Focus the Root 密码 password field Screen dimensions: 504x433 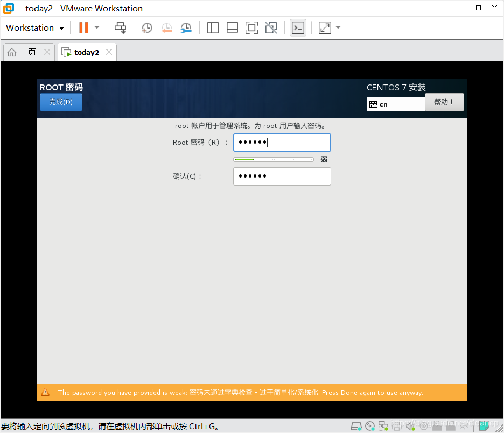(282, 143)
